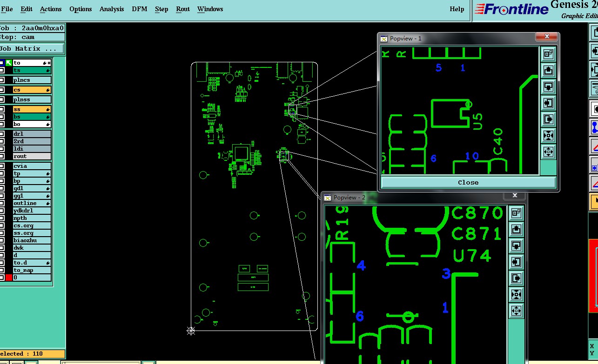The height and width of the screenshot is (364, 598).
Task: Click Close button in Popview 1
Action: pos(468,182)
